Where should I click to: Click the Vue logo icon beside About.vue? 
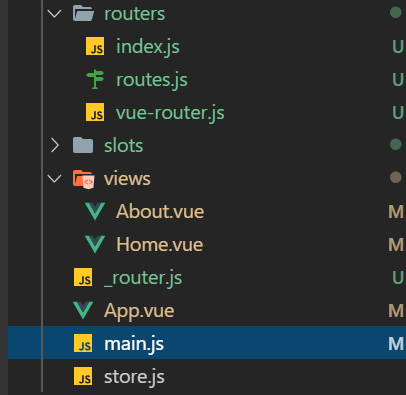(95, 211)
